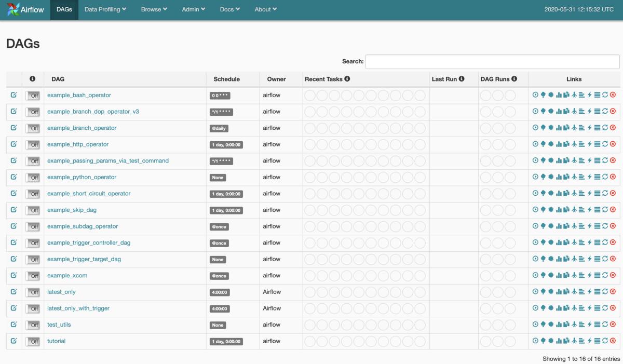
Task: Open the About menu
Action: 265,9
